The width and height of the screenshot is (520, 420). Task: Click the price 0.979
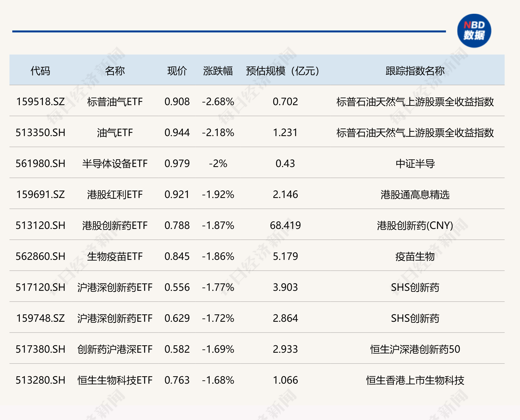pos(177,164)
